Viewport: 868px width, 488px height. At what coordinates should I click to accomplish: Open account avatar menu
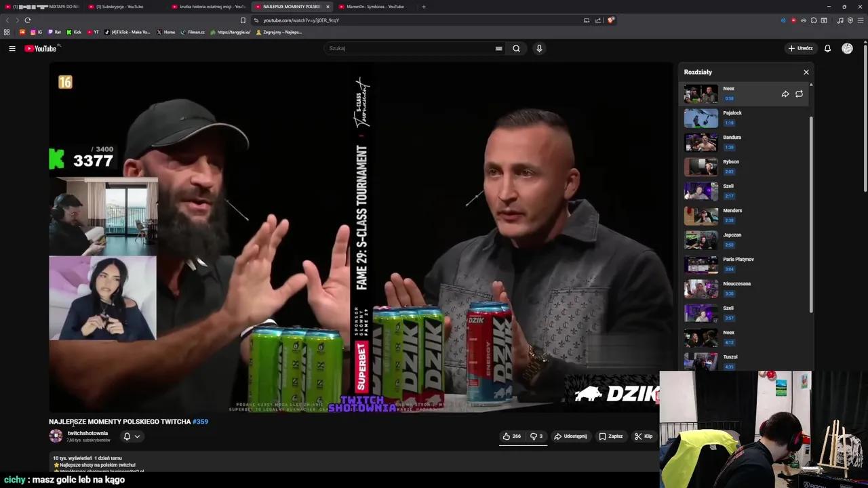click(847, 48)
